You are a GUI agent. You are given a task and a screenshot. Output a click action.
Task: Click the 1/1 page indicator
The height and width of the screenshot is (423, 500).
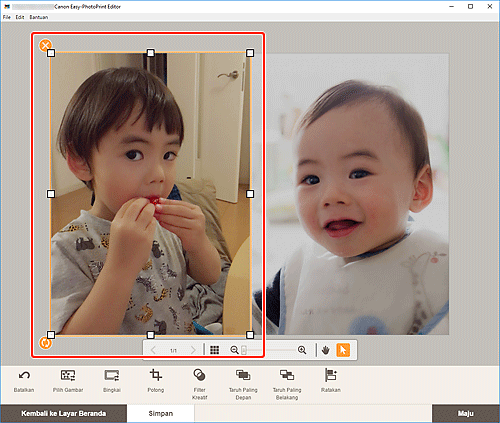point(173,350)
